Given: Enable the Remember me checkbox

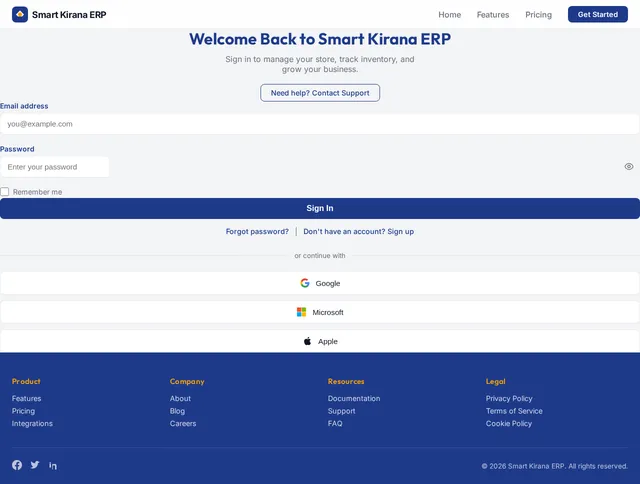Looking at the screenshot, I should point(4,192).
